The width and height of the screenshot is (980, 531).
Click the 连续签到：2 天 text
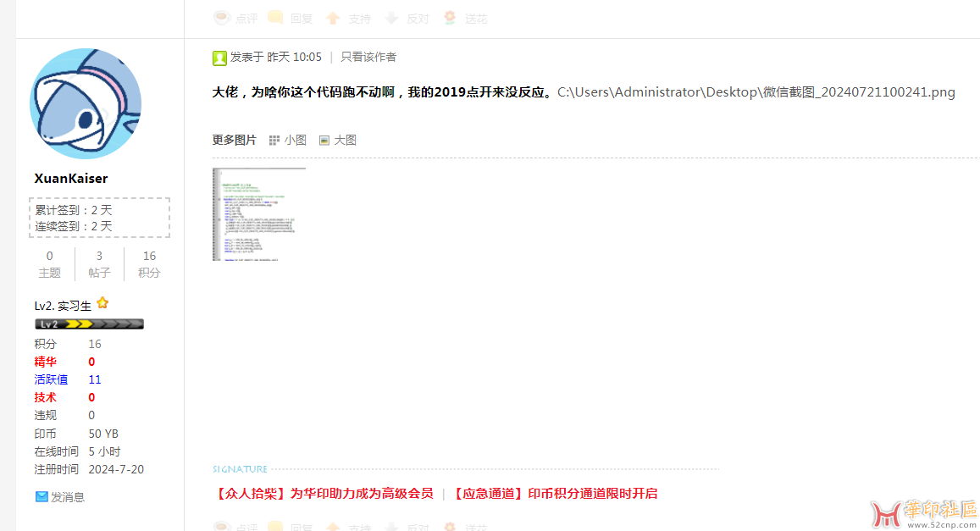(73, 226)
